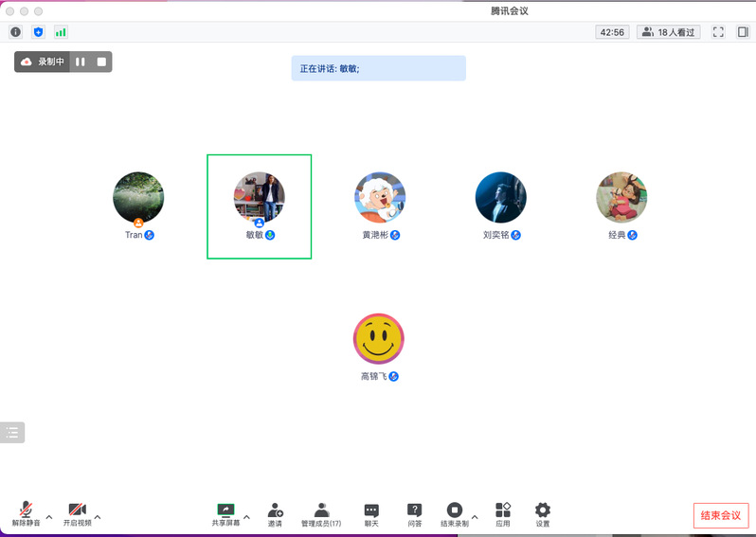Open the 问答 Q&A panel
This screenshot has height=537, width=756.
pyautogui.click(x=414, y=514)
